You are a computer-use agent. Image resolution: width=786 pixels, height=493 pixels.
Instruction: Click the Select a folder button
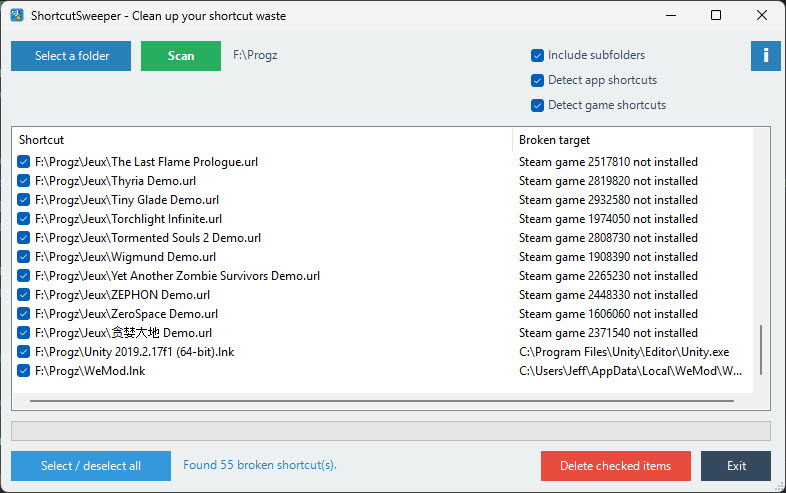point(71,56)
